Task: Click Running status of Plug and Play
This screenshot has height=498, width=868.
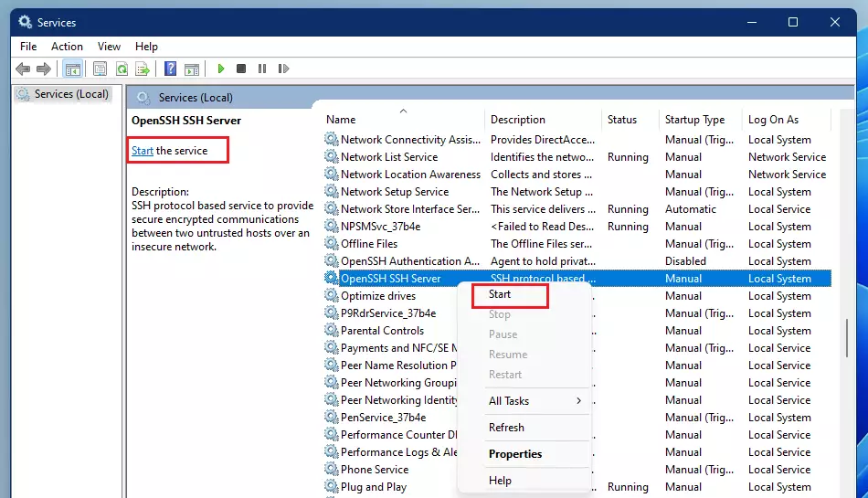Action: [x=628, y=487]
